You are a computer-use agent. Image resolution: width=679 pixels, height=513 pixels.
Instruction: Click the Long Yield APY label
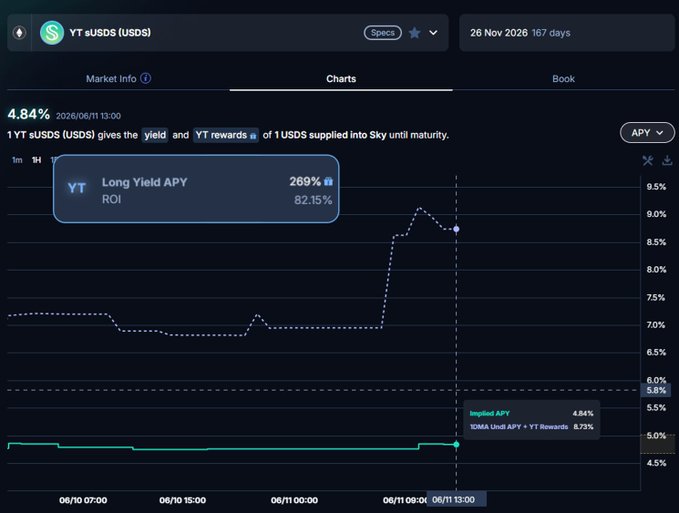point(145,182)
